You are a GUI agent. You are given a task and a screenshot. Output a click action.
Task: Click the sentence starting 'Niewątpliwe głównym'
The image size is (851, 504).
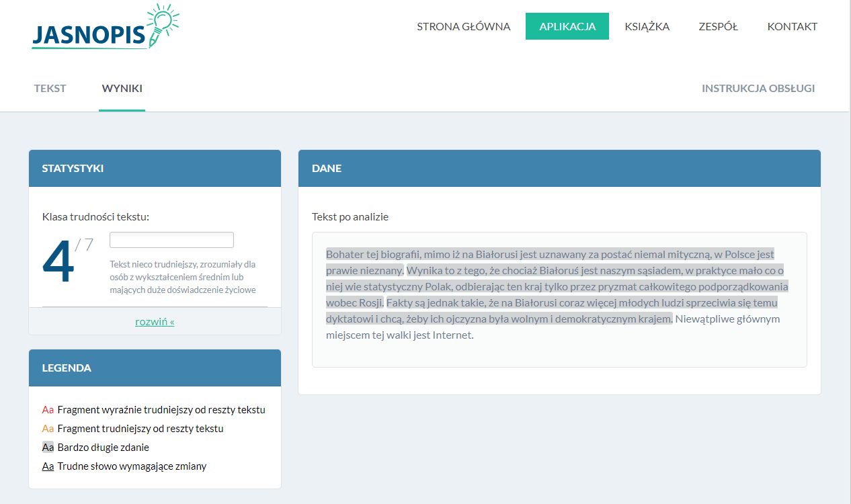click(553, 327)
